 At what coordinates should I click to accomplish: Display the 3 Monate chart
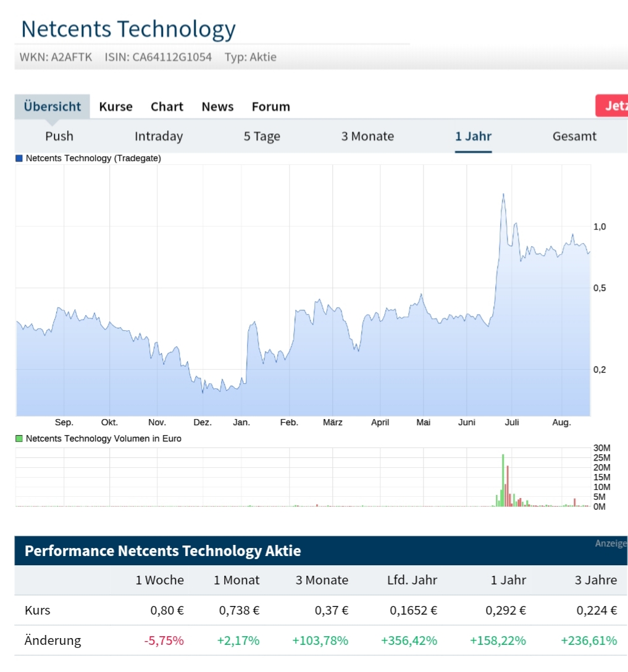[367, 136]
